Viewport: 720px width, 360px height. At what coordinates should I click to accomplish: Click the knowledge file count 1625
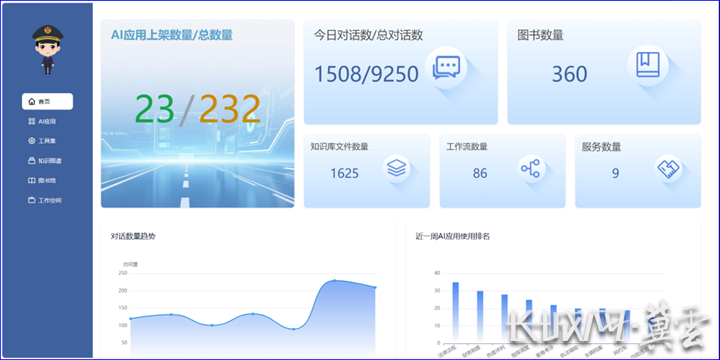click(x=344, y=174)
